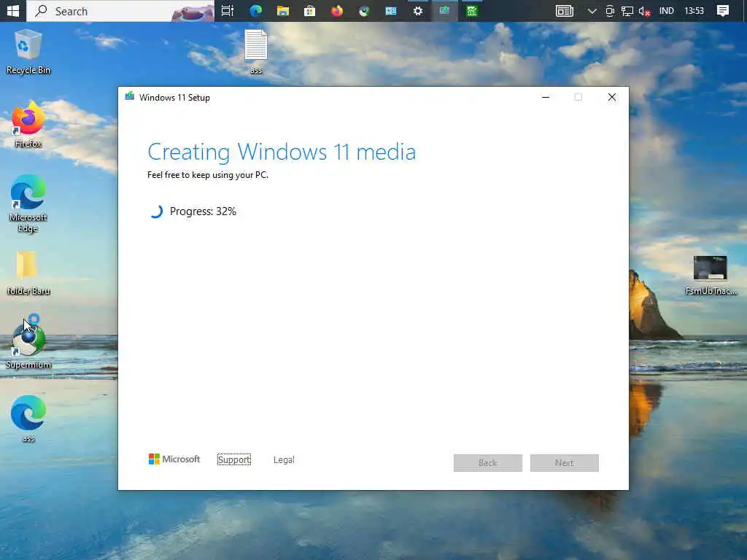Click the Legal link in Setup window
Screen dimensions: 747x560
284,459
